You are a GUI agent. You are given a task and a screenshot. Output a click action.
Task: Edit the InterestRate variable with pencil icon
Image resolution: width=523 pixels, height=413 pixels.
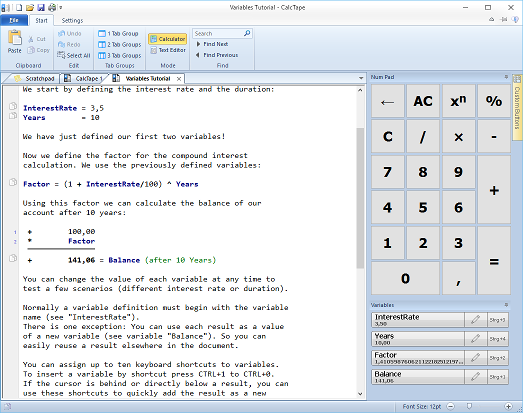pyautogui.click(x=476, y=320)
